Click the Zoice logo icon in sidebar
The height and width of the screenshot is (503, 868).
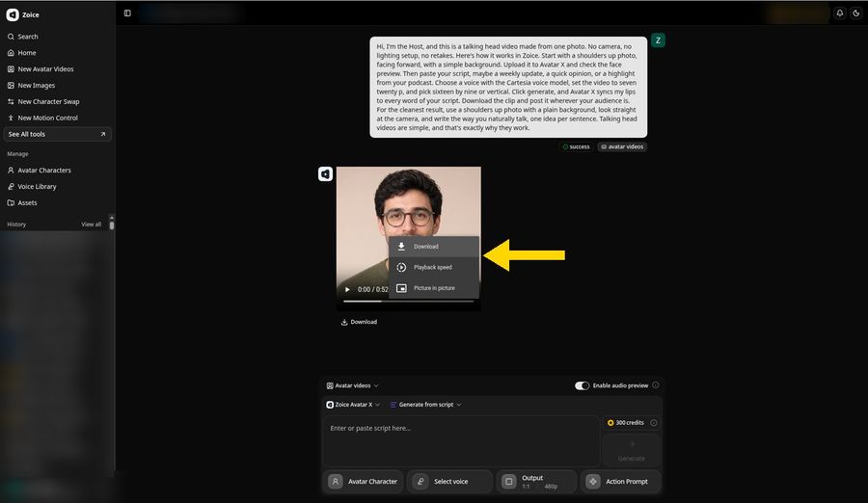13,15
